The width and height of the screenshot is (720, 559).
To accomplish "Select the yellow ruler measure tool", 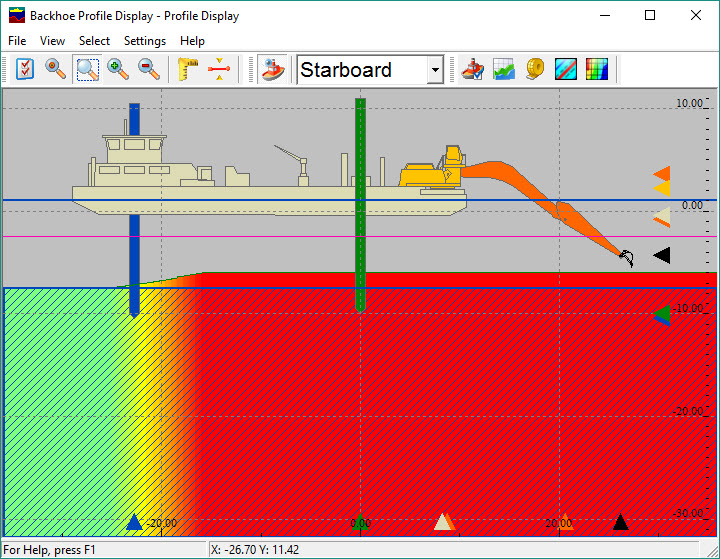I will coord(188,69).
